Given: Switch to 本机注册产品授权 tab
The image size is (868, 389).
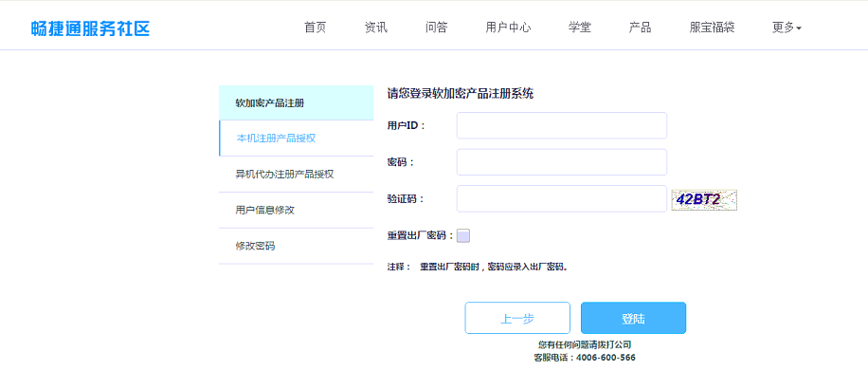Looking at the screenshot, I should (x=297, y=138).
